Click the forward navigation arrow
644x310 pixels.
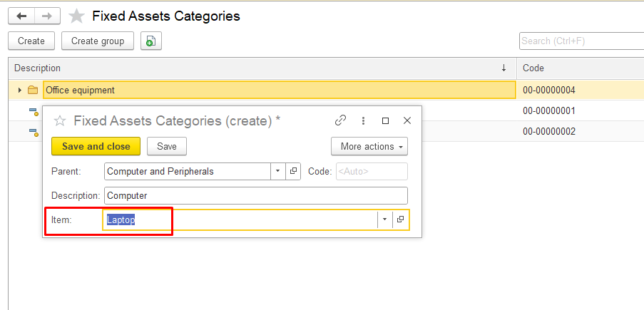tap(47, 16)
